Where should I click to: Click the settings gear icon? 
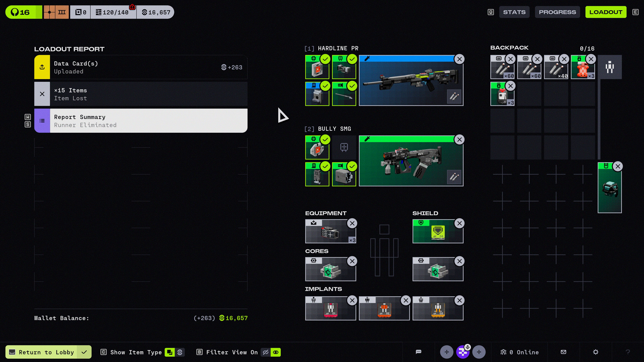[x=596, y=352]
